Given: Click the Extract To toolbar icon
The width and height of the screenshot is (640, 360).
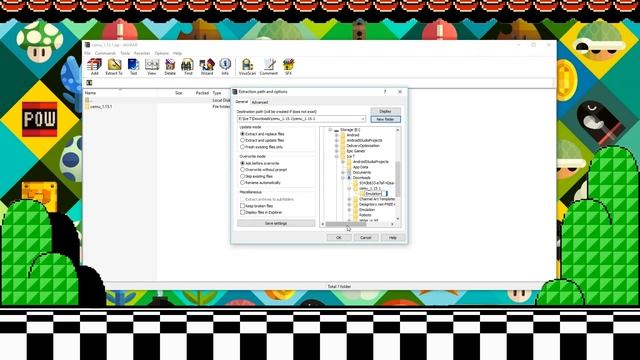Looking at the screenshot, I should click(114, 67).
